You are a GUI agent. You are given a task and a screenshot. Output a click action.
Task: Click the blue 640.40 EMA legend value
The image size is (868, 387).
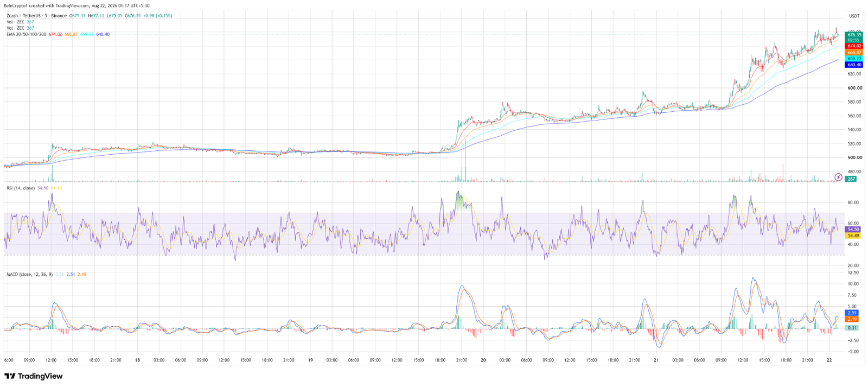pyautogui.click(x=103, y=34)
